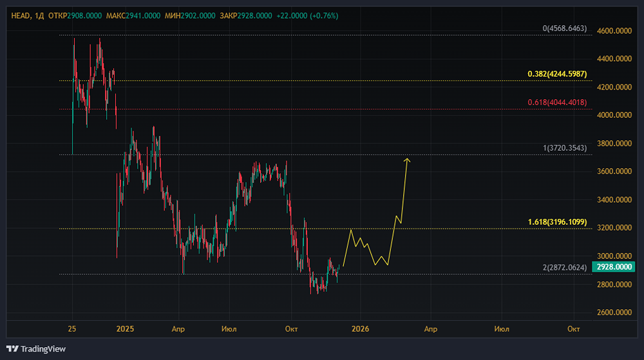Click the 4000.0000 price axis label
644x360 pixels.
click(614, 115)
